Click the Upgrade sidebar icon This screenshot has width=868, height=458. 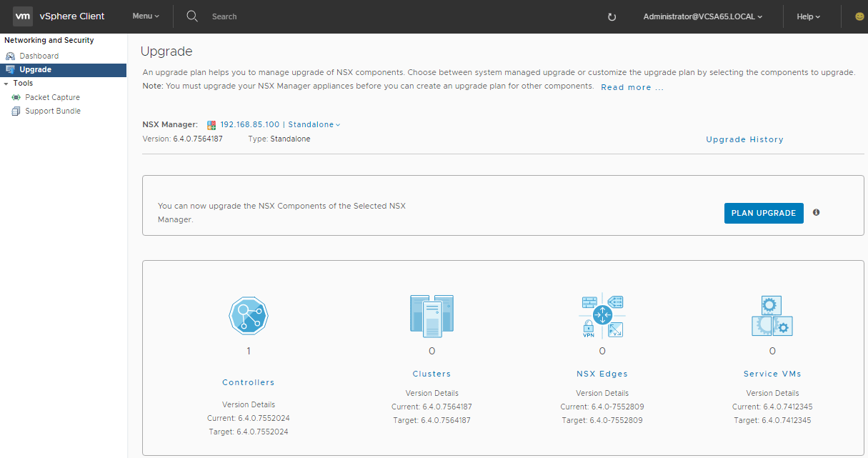tap(11, 69)
